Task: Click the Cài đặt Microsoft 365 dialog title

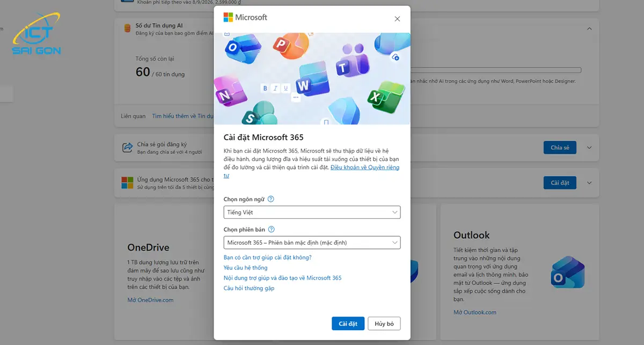Action: click(x=264, y=138)
